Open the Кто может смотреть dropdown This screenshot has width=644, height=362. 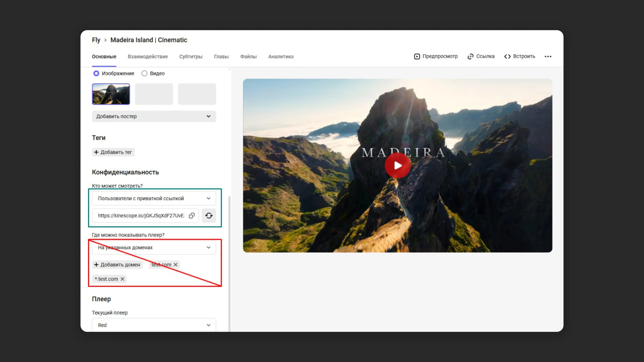pyautogui.click(x=154, y=198)
